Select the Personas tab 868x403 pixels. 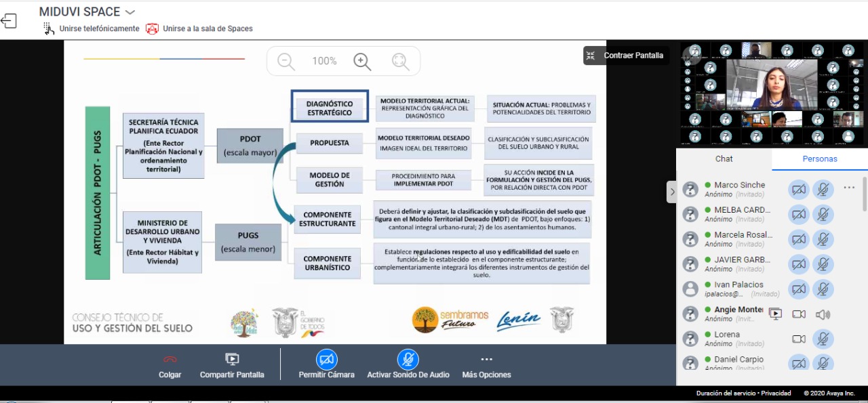[820, 158]
